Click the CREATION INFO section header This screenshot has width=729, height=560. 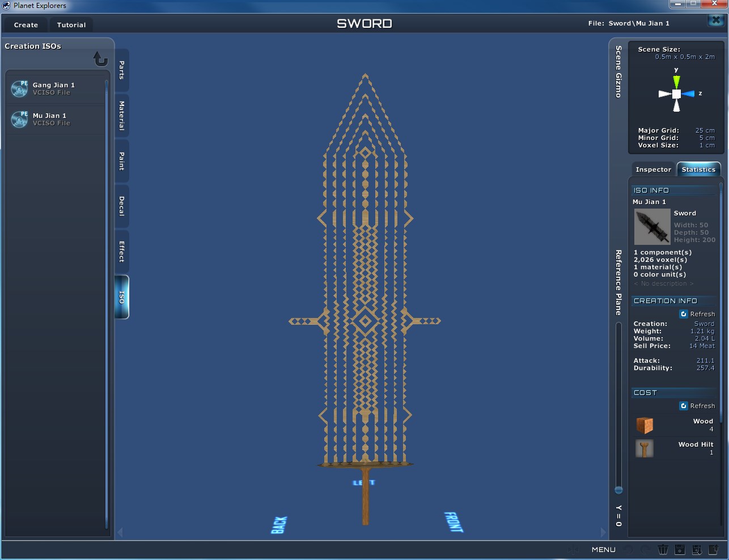tap(674, 301)
